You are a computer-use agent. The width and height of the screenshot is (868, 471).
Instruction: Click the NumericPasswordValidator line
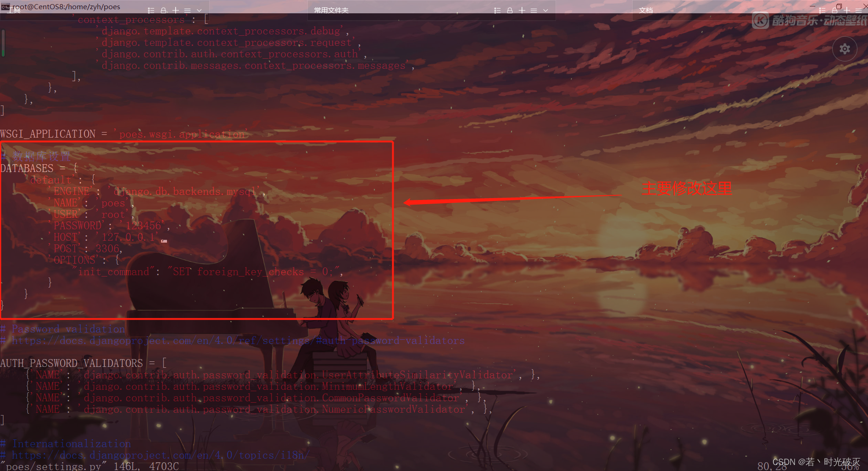click(259, 409)
